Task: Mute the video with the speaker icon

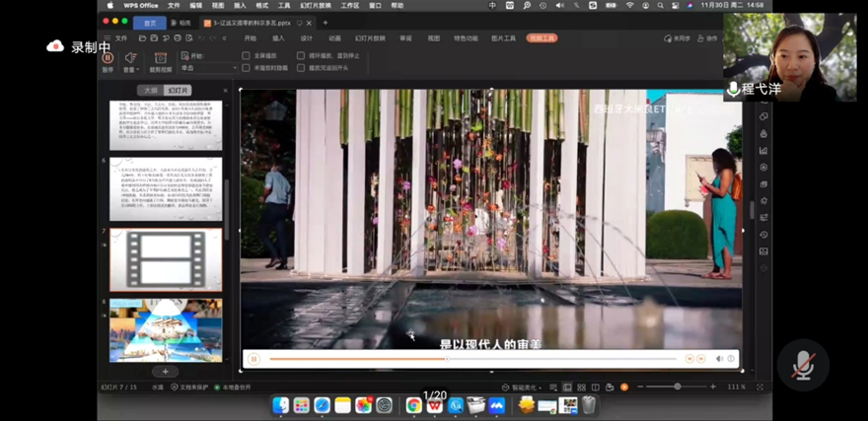Action: 719,359
